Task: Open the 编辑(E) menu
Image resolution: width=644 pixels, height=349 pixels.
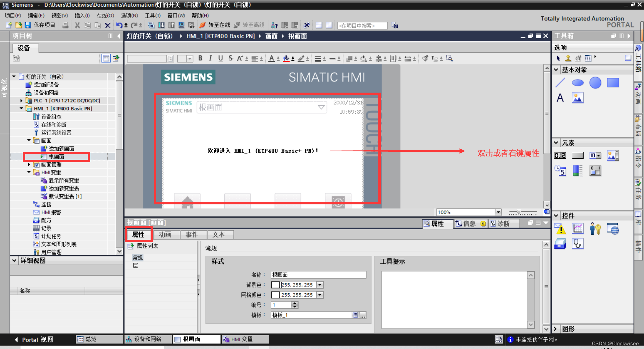Action: point(36,15)
